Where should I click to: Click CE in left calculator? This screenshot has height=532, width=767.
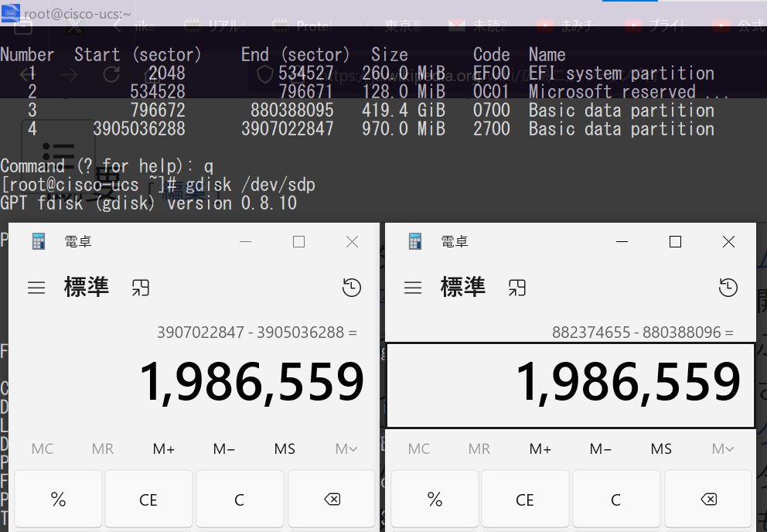(x=148, y=500)
